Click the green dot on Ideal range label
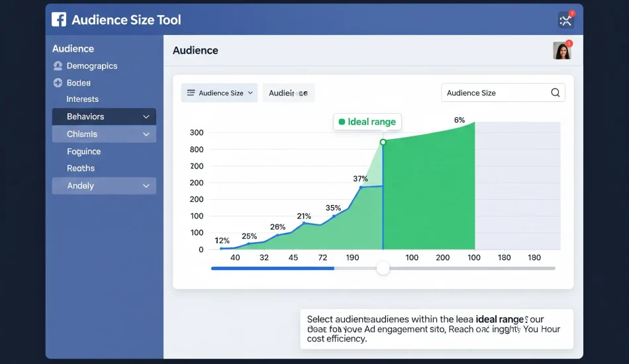 (342, 122)
